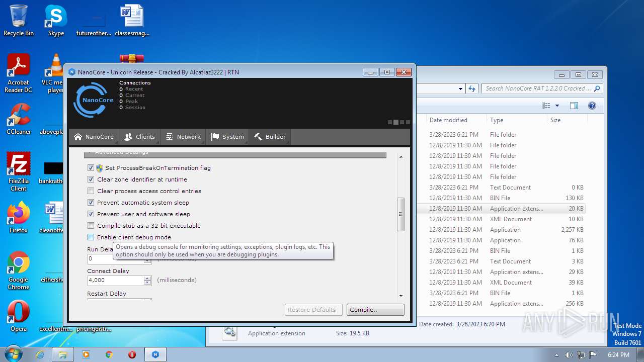Image resolution: width=644 pixels, height=362 pixels.
Task: Open Explorer address bar history dropdown
Action: pyautogui.click(x=460, y=88)
